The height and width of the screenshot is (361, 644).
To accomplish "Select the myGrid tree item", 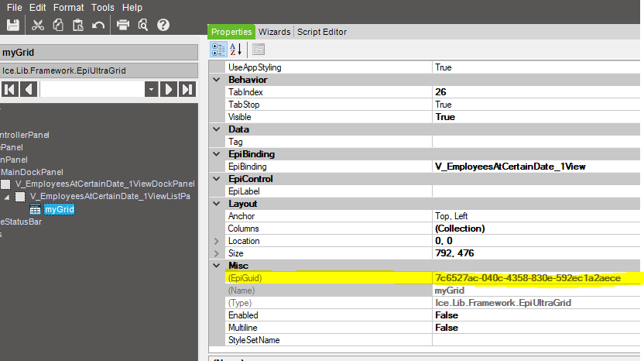I will (x=59, y=209).
